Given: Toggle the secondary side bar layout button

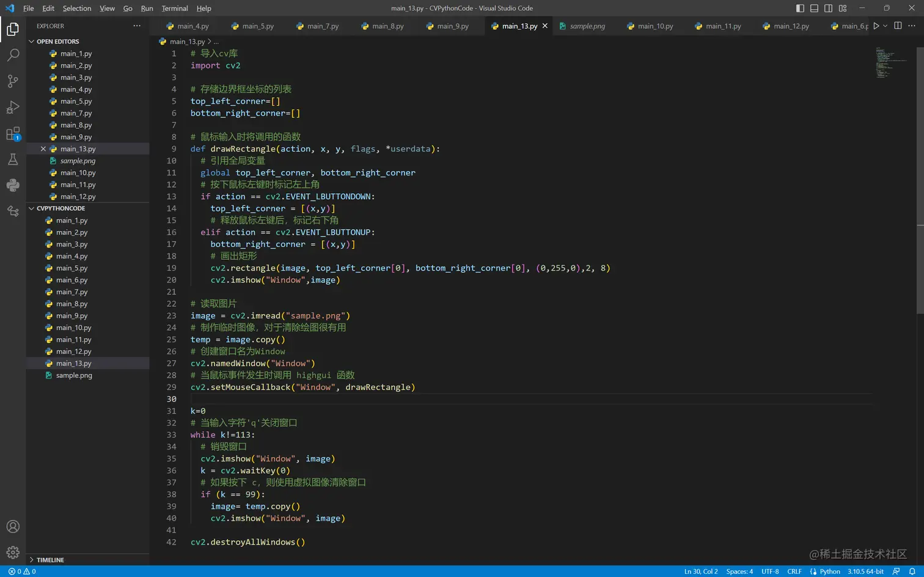Looking at the screenshot, I should pyautogui.click(x=828, y=8).
